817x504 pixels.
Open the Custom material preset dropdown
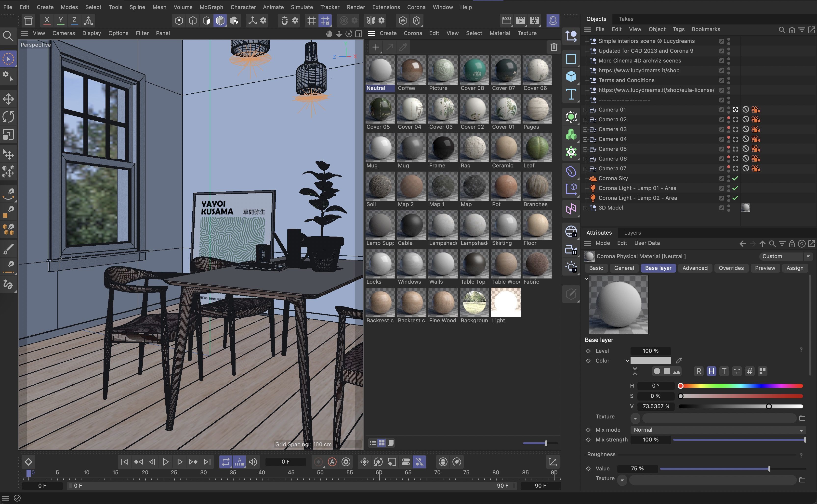[x=786, y=256]
